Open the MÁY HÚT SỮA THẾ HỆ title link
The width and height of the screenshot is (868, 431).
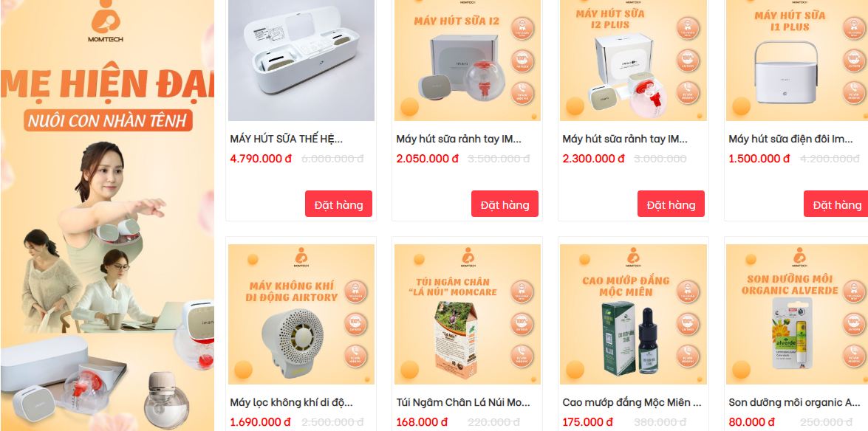pos(286,139)
